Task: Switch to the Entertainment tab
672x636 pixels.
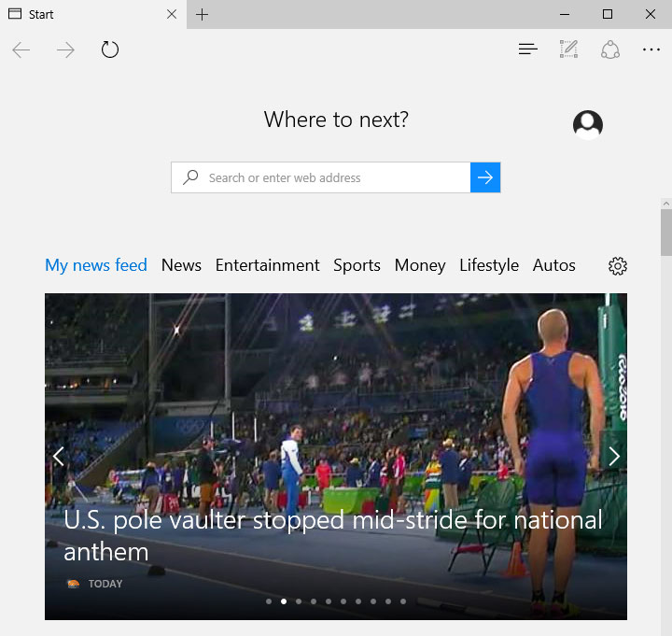Action: (x=267, y=265)
